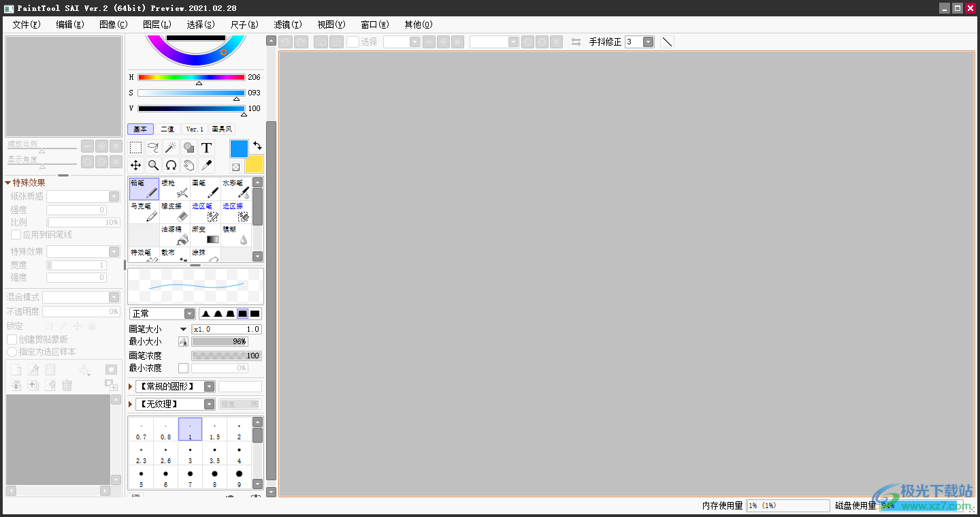The width and height of the screenshot is (980, 517).
Task: Toggle 创建剪贴蒙版 checkbox
Action: coord(12,339)
